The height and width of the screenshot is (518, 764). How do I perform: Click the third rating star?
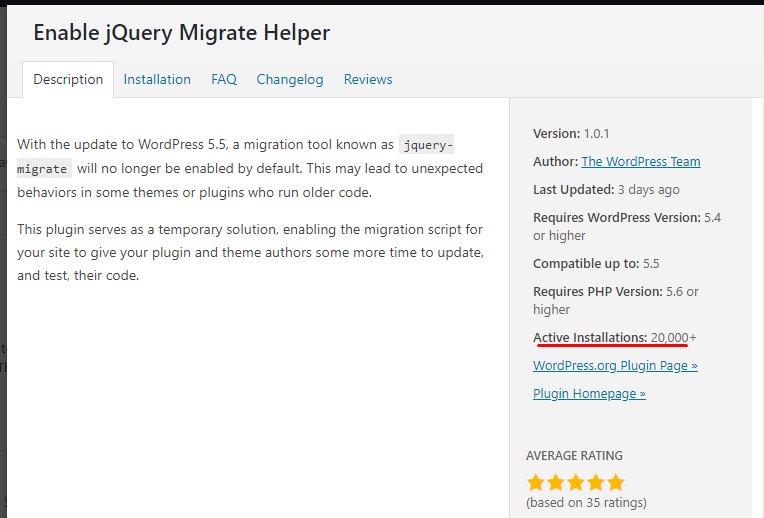tap(575, 482)
